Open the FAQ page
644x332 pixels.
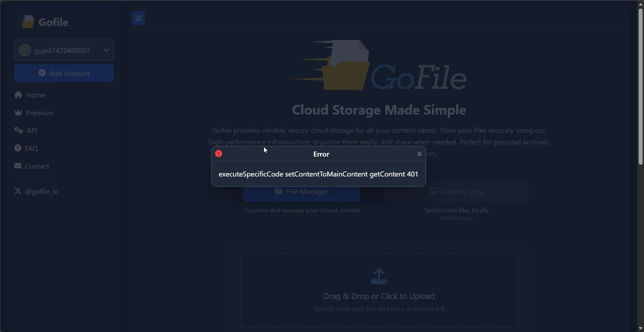26,148
